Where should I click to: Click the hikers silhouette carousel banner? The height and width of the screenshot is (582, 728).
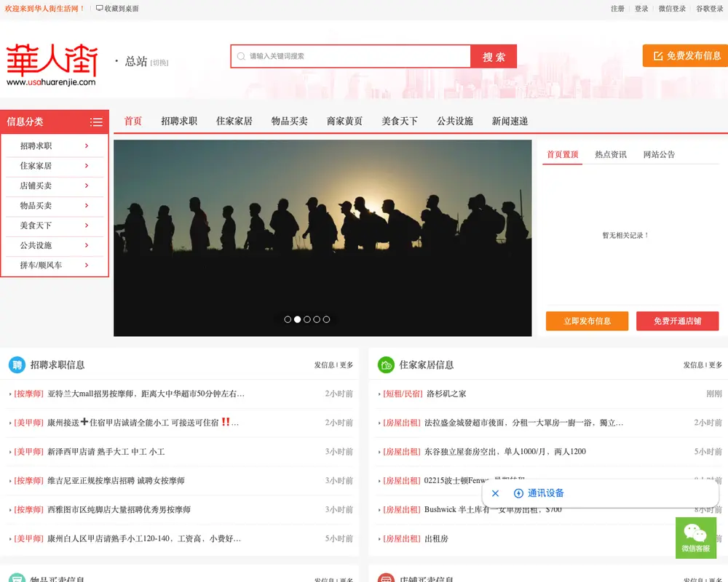pyautogui.click(x=323, y=238)
